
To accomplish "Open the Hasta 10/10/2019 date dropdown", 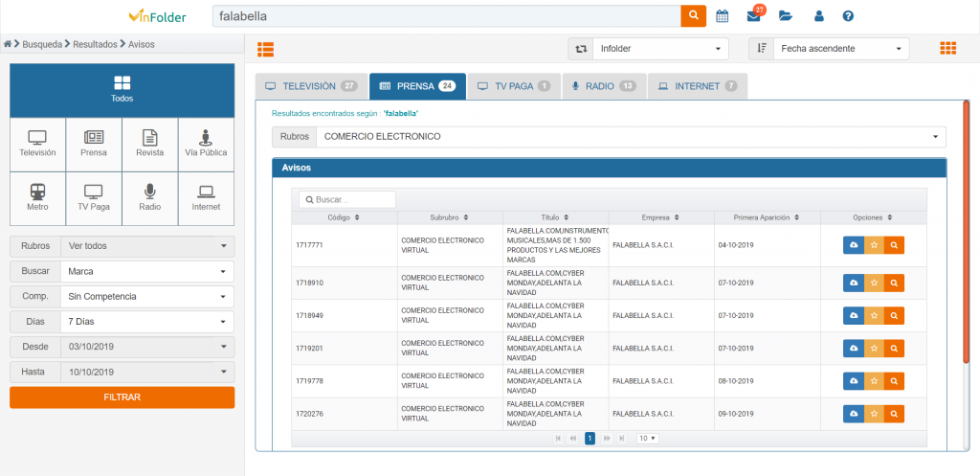I will click(x=147, y=372).
